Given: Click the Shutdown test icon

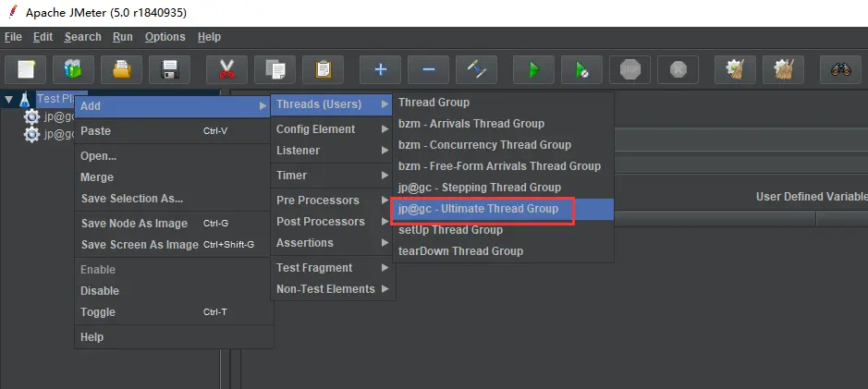Looking at the screenshot, I should point(678,69).
